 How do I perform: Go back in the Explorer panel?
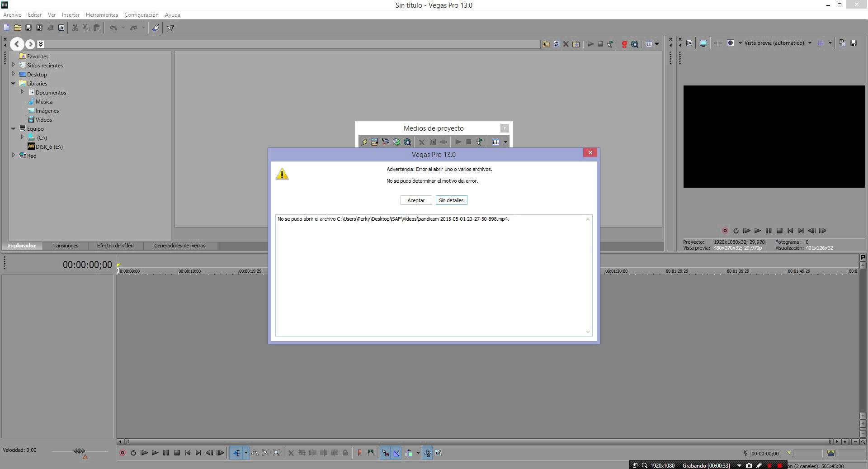pyautogui.click(x=17, y=44)
